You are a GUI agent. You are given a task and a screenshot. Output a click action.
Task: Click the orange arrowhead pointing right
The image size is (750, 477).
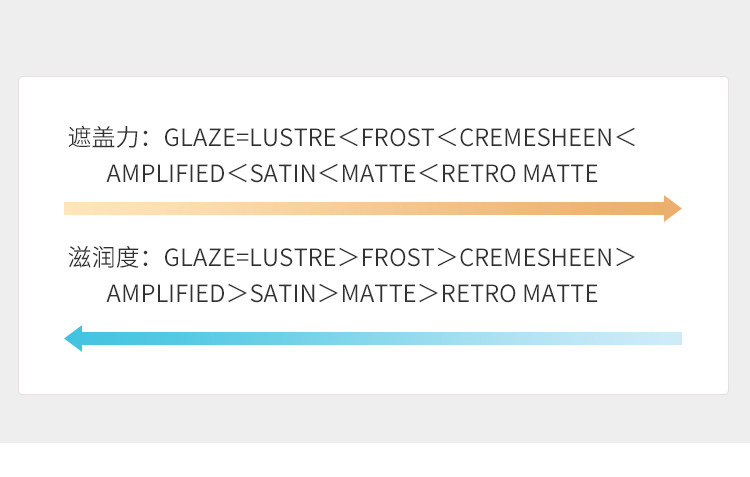point(672,208)
